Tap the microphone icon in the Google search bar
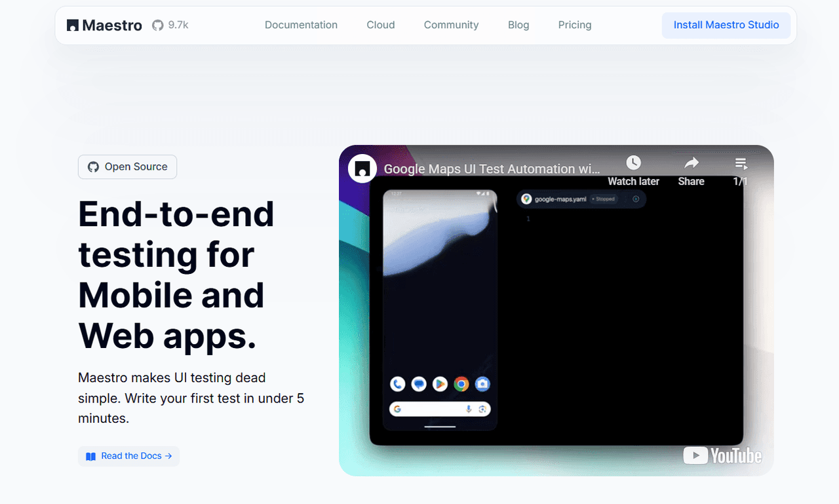The width and height of the screenshot is (839, 504). [x=469, y=408]
